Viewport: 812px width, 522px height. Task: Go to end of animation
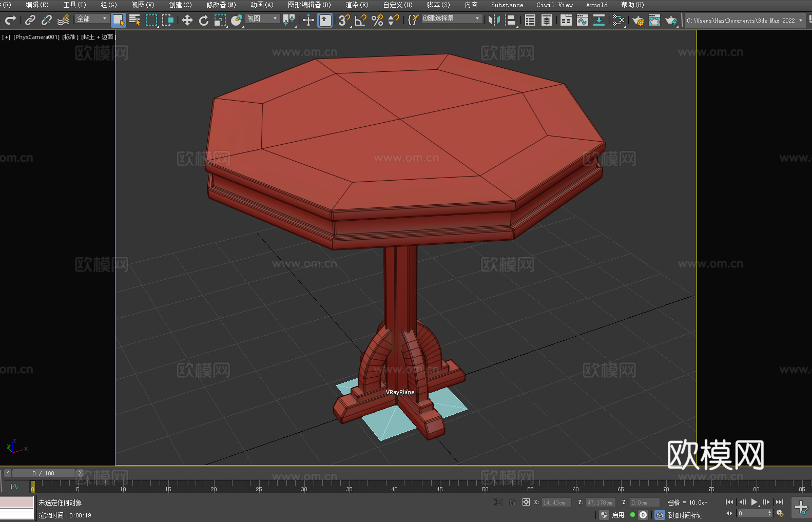coord(779,502)
